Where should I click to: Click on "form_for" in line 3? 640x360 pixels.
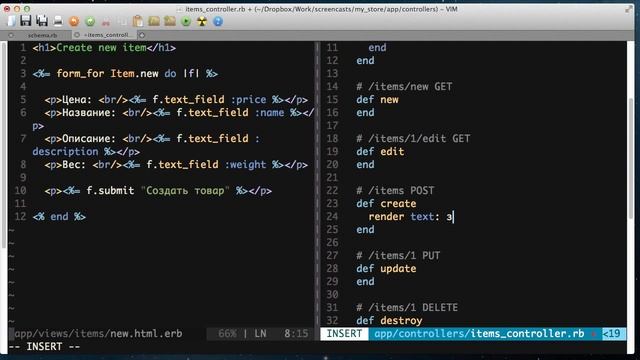pos(80,74)
